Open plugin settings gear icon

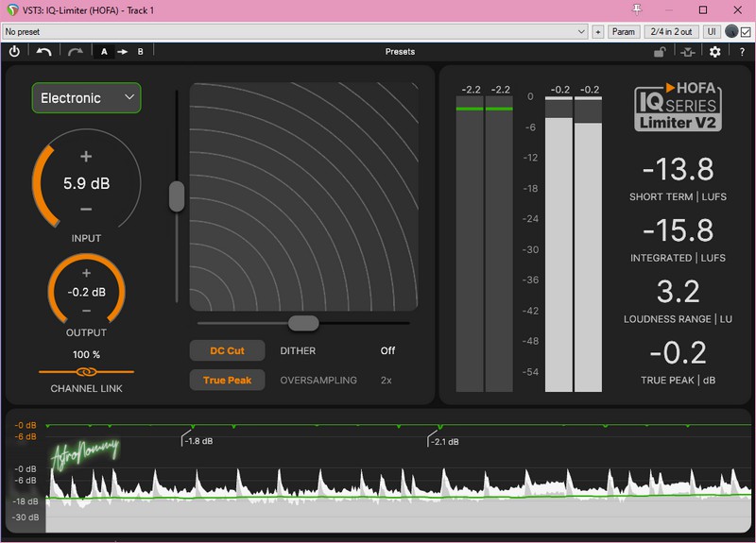pyautogui.click(x=715, y=52)
